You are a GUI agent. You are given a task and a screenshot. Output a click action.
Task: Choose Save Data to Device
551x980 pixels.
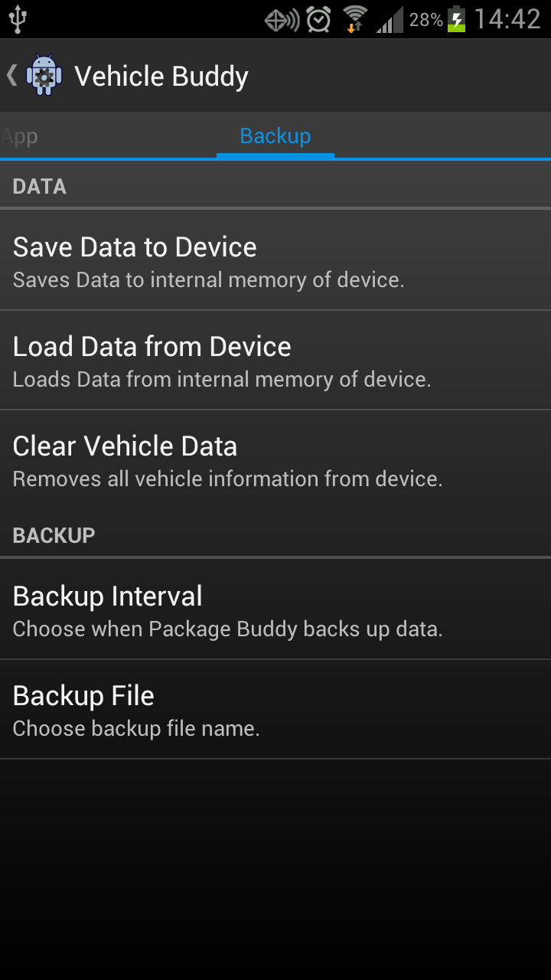[275, 260]
